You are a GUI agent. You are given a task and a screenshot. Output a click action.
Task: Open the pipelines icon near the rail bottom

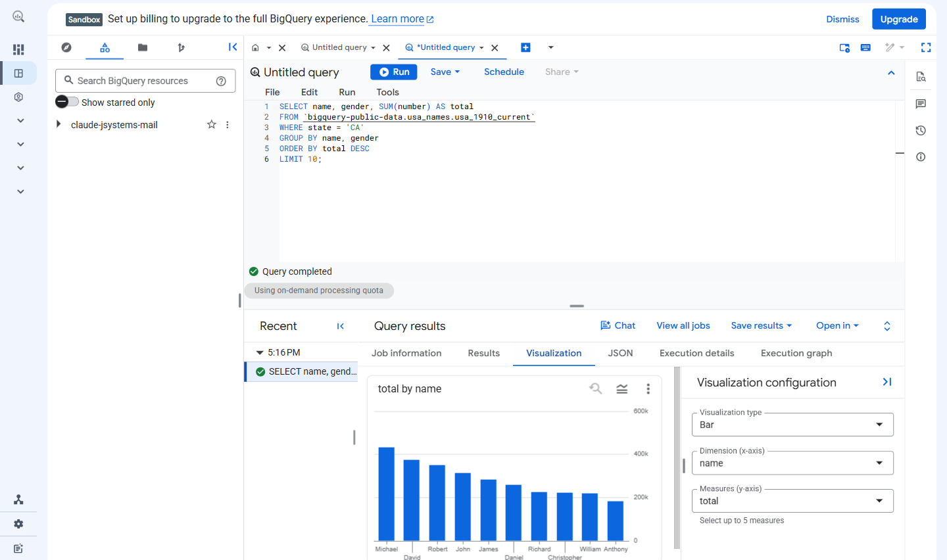click(18, 500)
